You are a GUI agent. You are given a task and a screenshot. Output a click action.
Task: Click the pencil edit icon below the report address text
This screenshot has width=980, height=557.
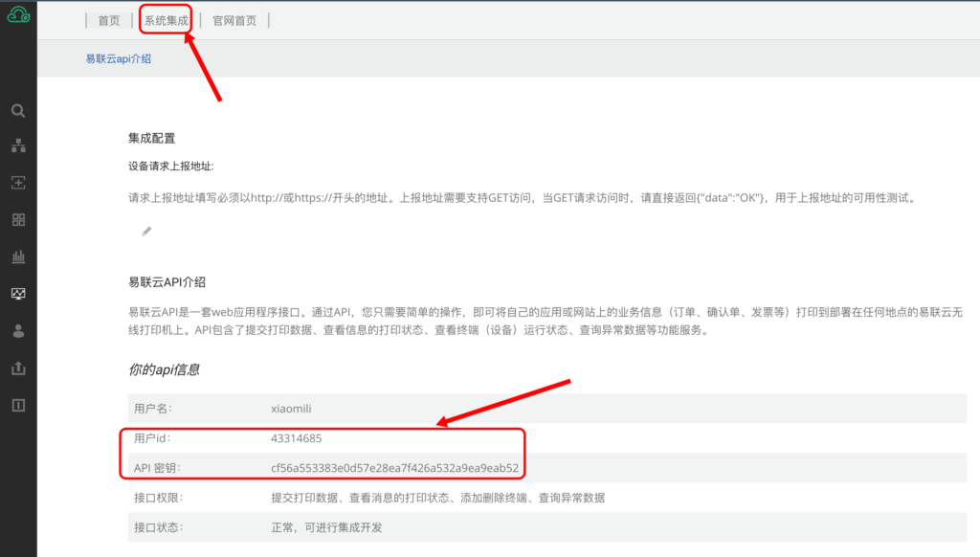point(145,231)
